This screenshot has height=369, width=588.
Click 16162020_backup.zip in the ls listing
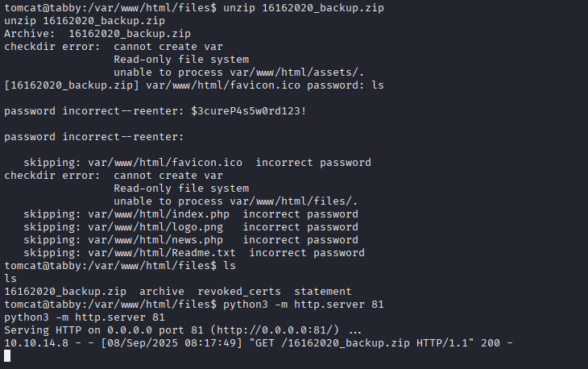pos(65,292)
